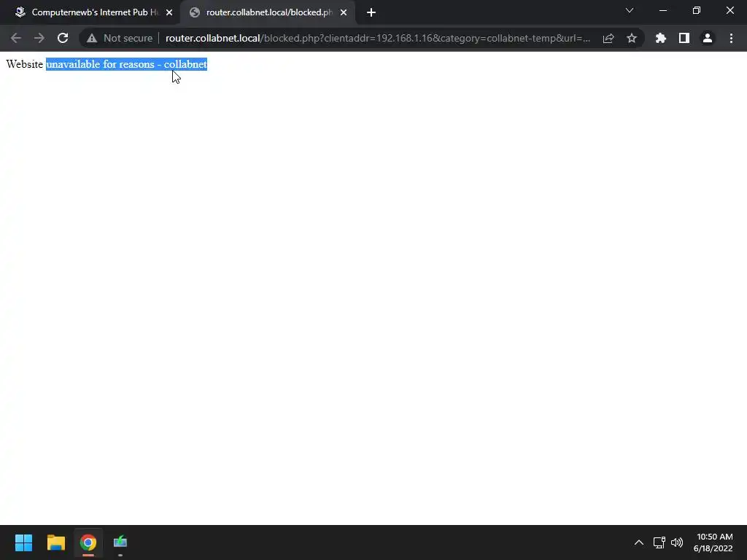Screen dimensions: 747x560
Task: Bookmark this tab with the star icon
Action: 632,38
